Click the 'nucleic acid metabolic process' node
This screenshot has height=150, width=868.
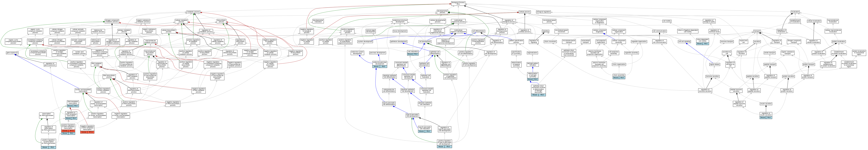pos(79,53)
